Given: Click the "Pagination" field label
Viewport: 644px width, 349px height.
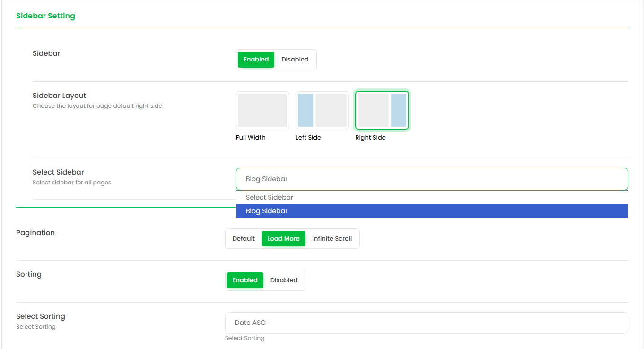Looking at the screenshot, I should tap(35, 233).
